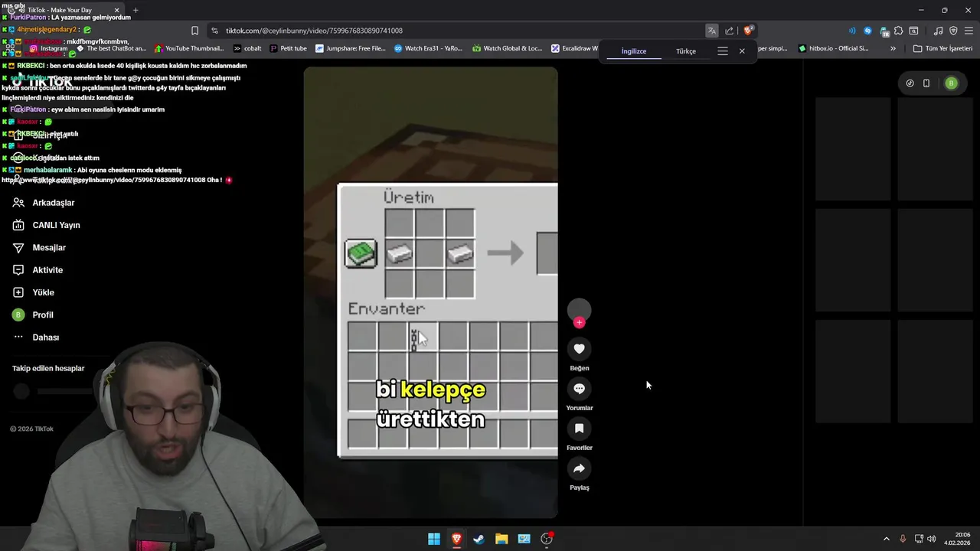This screenshot has width=980, height=551.
Task: Like the video with the heart icon
Action: pyautogui.click(x=579, y=349)
